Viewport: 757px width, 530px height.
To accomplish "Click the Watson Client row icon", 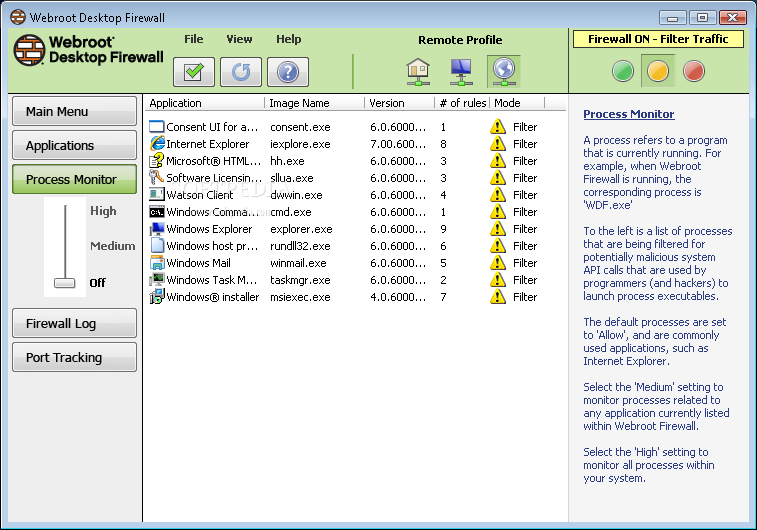I will (x=157, y=195).
